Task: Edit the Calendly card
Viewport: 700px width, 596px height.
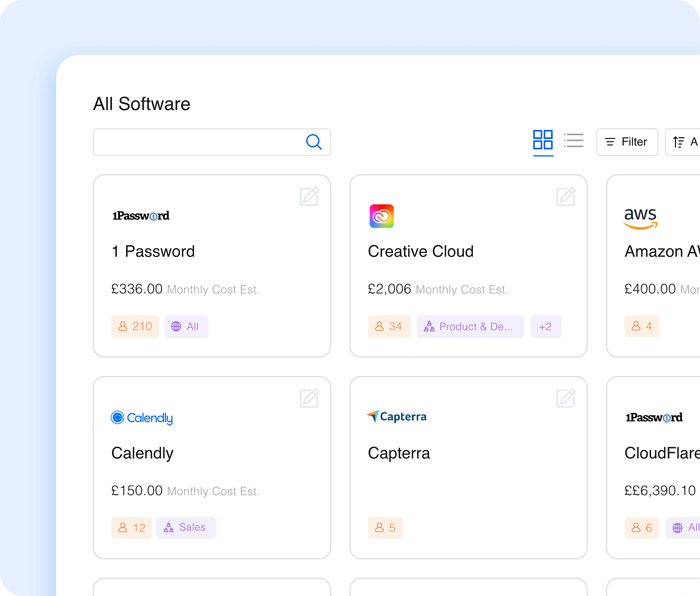Action: 309,398
